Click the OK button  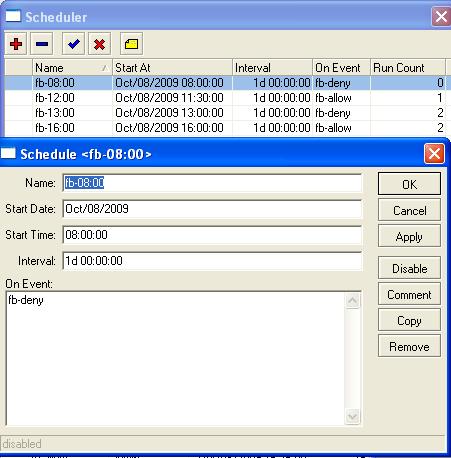click(x=409, y=184)
